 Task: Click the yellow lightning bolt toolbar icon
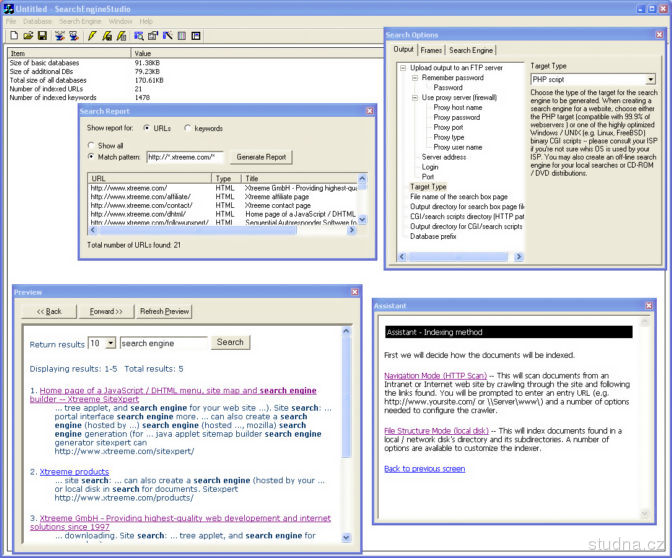click(x=92, y=36)
